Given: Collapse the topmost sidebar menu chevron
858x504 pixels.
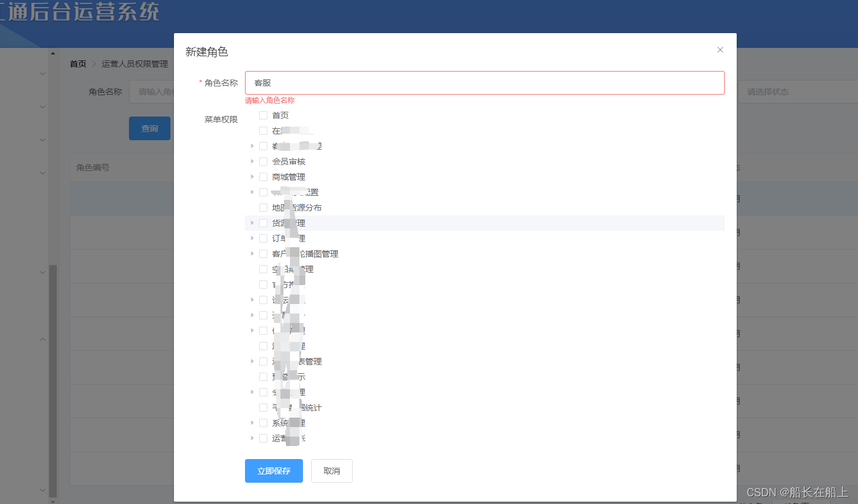Looking at the screenshot, I should [41, 73].
